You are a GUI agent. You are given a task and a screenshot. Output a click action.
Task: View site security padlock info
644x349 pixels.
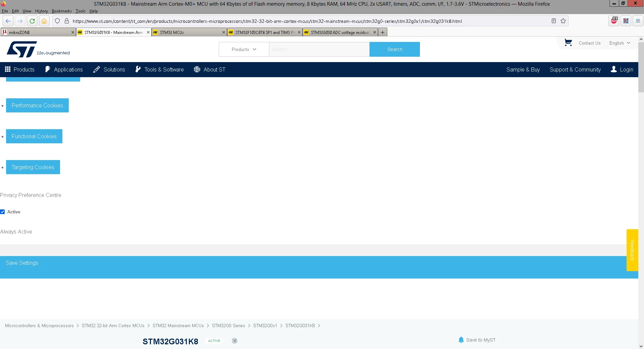pos(67,21)
